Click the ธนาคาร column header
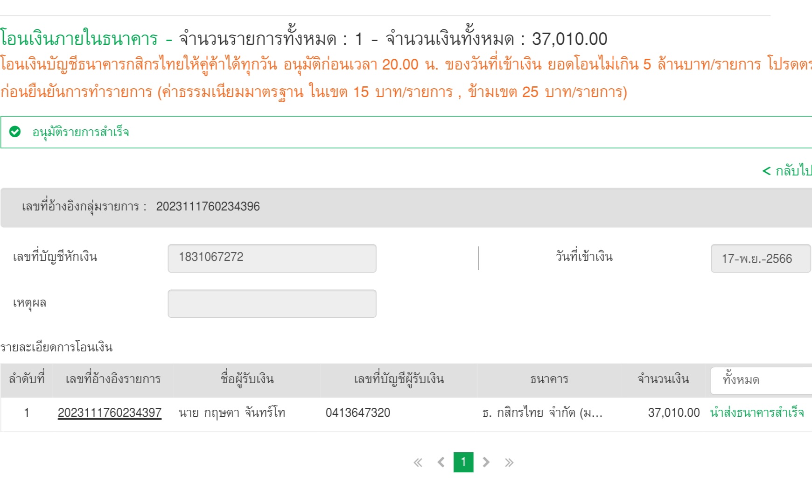 [549, 379]
